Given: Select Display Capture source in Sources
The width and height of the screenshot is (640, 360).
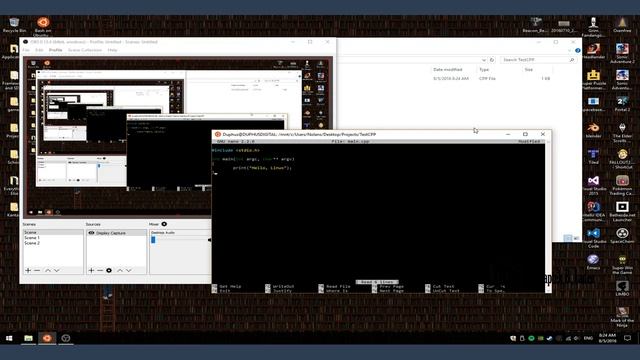Looking at the screenshot, I should pos(116,233).
